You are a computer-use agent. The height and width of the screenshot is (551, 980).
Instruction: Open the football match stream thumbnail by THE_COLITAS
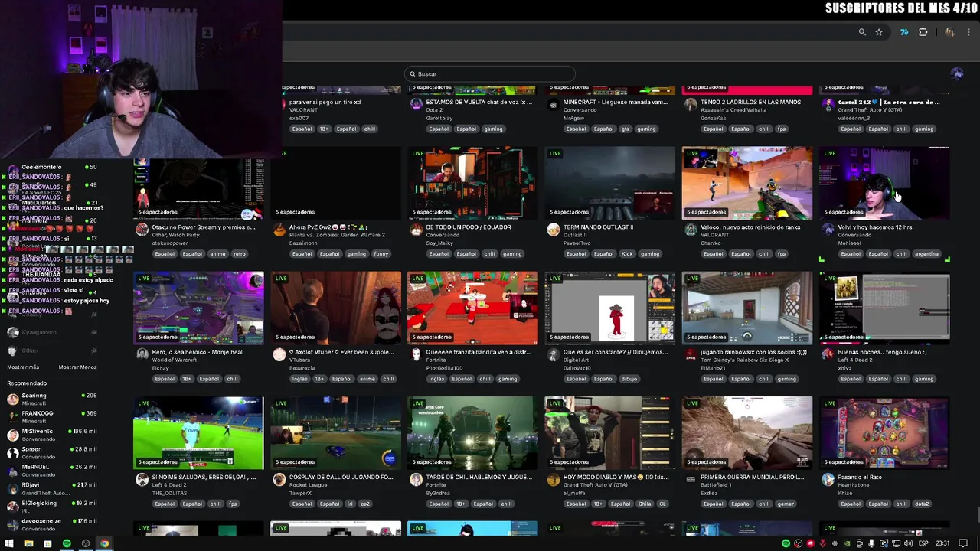pyautogui.click(x=198, y=433)
